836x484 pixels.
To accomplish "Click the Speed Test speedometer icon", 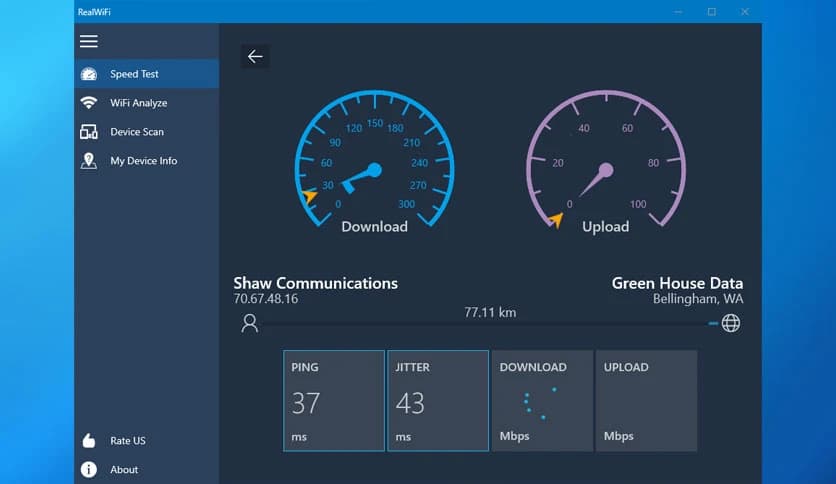I will click(x=89, y=74).
